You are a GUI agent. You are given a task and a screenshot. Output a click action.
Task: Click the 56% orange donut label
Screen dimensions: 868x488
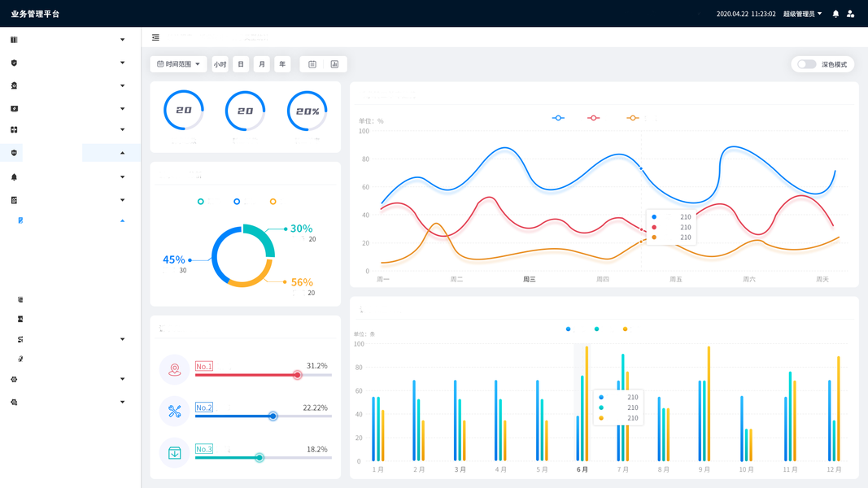(x=302, y=282)
